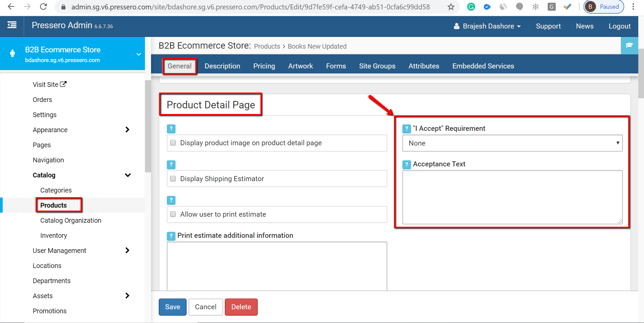This screenshot has width=644, height=323.
Task: Switch to the Site Groups tab
Action: click(377, 66)
